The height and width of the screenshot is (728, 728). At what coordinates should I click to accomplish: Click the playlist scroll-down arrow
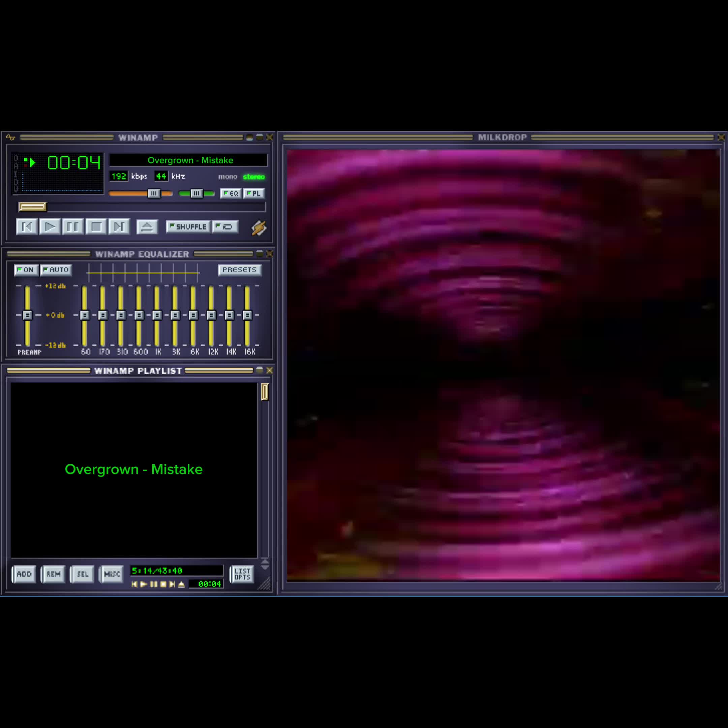click(265, 567)
